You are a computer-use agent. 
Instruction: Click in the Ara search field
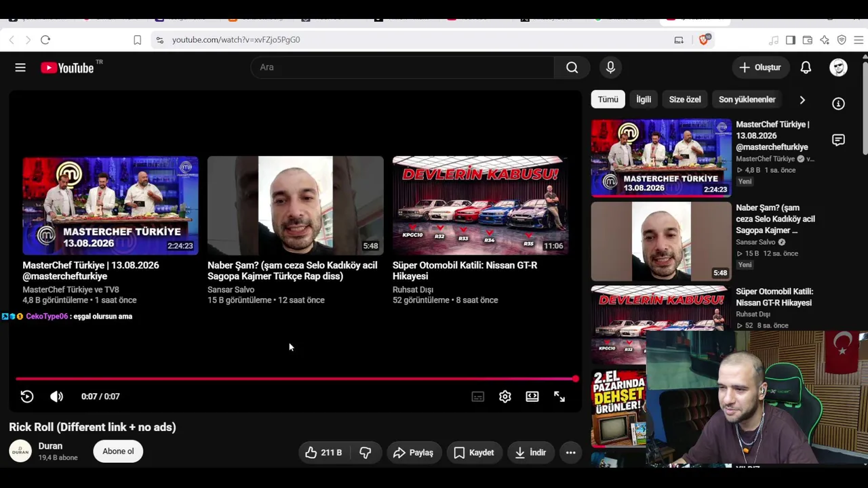click(x=403, y=67)
